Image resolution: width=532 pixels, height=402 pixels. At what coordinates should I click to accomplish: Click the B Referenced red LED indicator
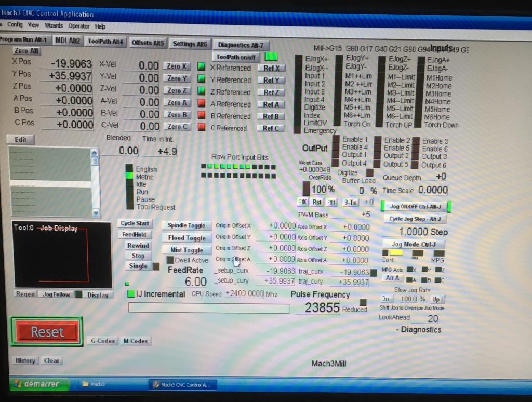point(202,115)
